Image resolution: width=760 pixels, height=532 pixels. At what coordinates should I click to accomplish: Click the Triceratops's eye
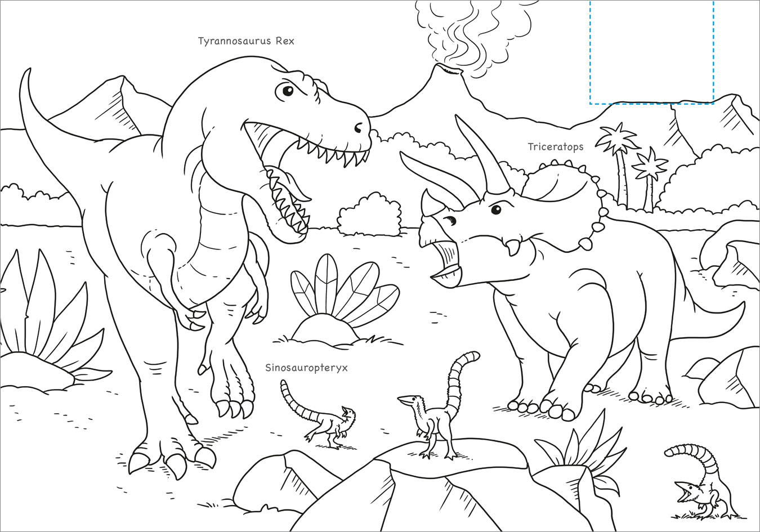point(495,210)
